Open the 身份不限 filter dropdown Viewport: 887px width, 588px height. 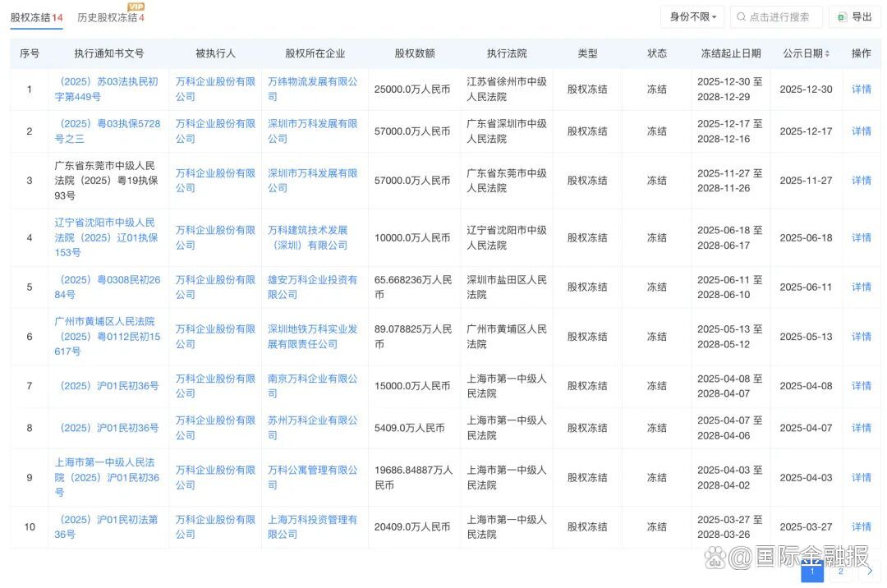(691, 16)
